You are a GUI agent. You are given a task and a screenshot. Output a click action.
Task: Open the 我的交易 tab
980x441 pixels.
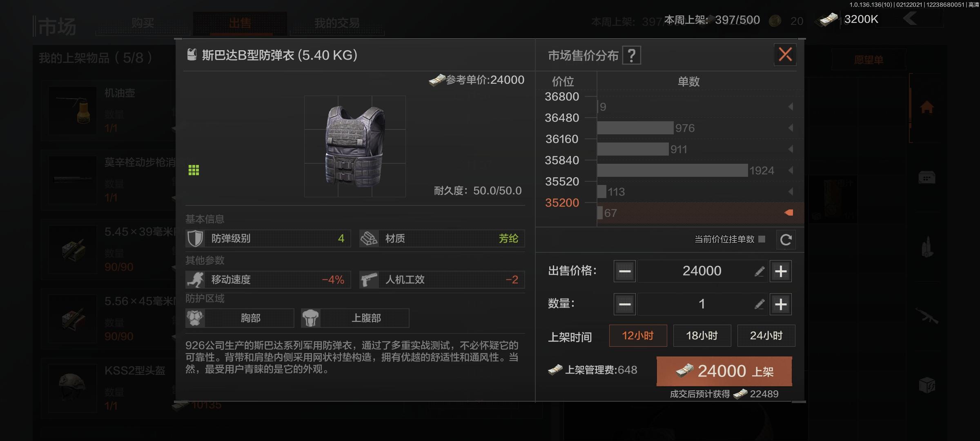point(337,23)
